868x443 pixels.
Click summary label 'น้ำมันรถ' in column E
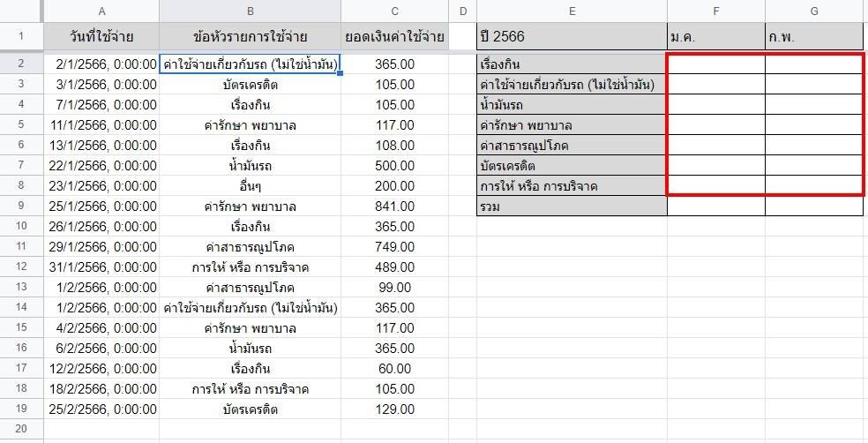point(572,105)
